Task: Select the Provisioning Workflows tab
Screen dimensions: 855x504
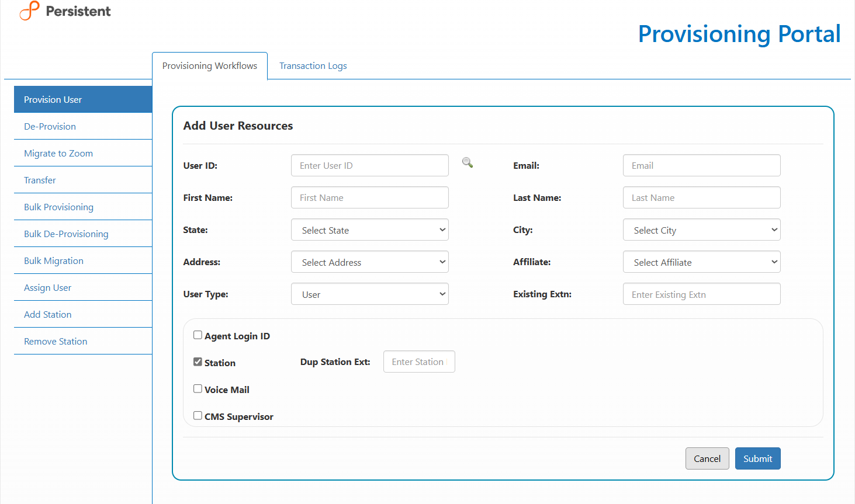Action: pos(210,66)
